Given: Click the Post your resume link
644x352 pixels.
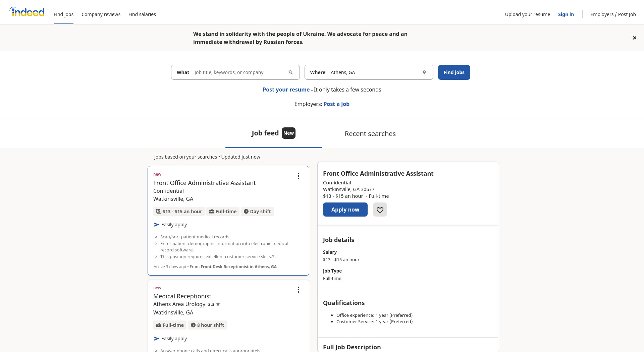Looking at the screenshot, I should coord(286,90).
